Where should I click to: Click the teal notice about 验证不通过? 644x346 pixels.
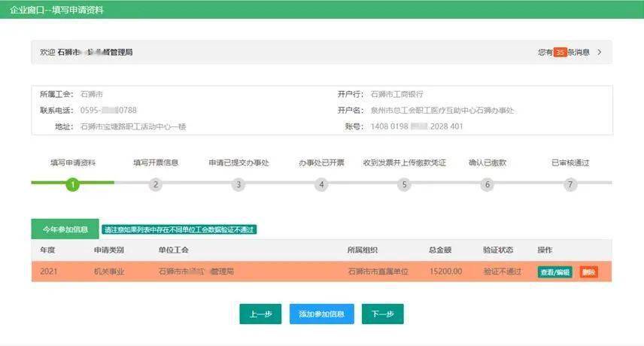pyautogui.click(x=179, y=229)
